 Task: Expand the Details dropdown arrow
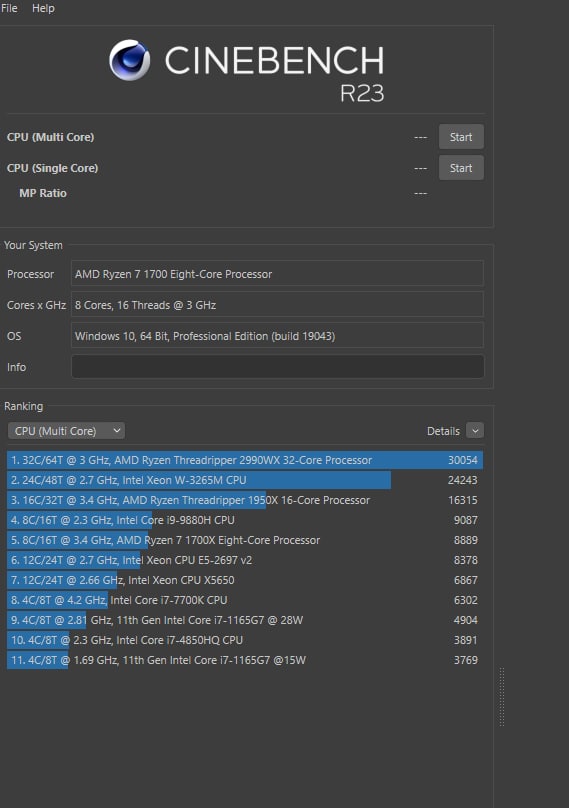click(x=475, y=430)
